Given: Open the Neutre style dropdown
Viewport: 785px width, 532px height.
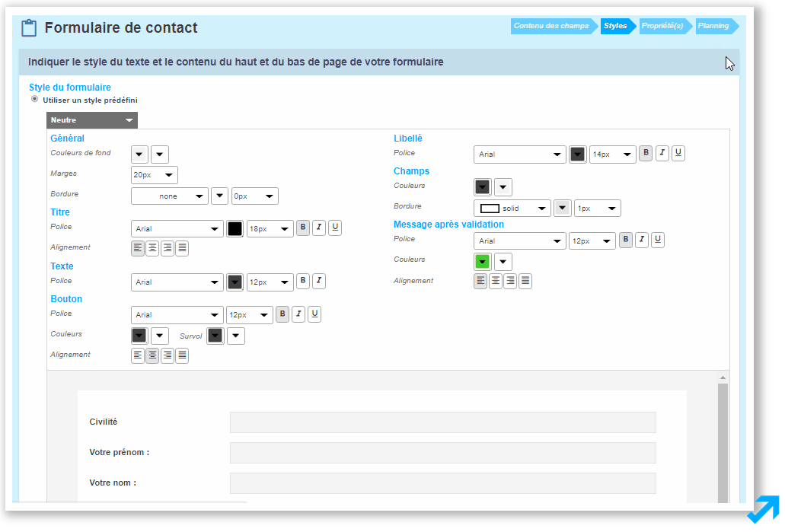Looking at the screenshot, I should click(x=92, y=120).
